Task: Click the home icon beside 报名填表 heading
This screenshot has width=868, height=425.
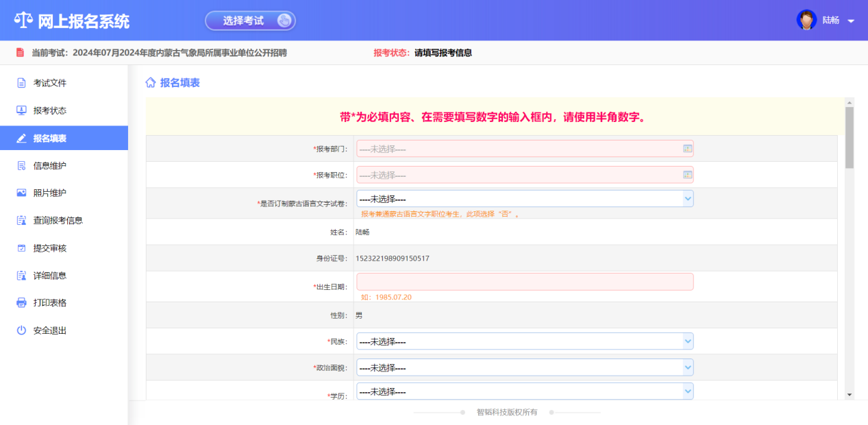Action: tap(151, 83)
